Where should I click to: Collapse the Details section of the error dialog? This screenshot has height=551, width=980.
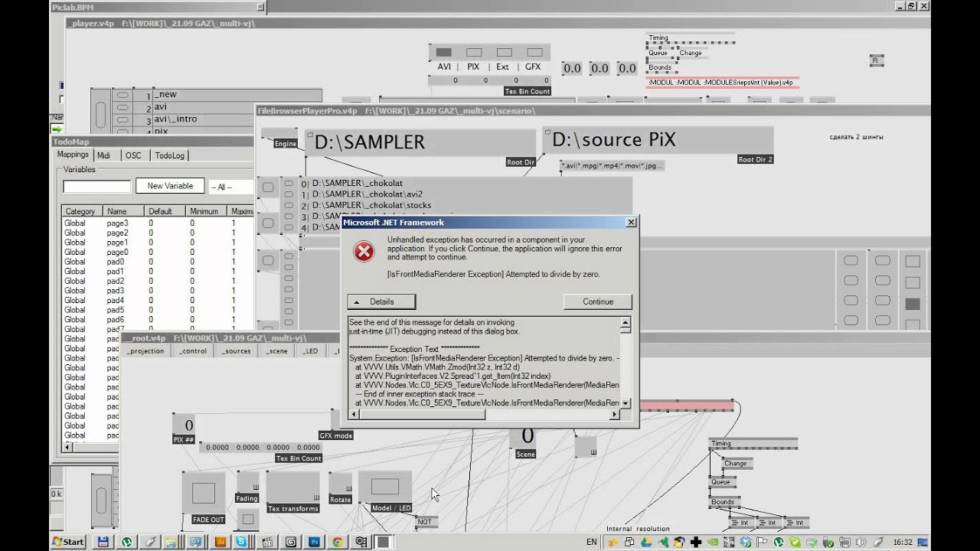pyautogui.click(x=381, y=302)
